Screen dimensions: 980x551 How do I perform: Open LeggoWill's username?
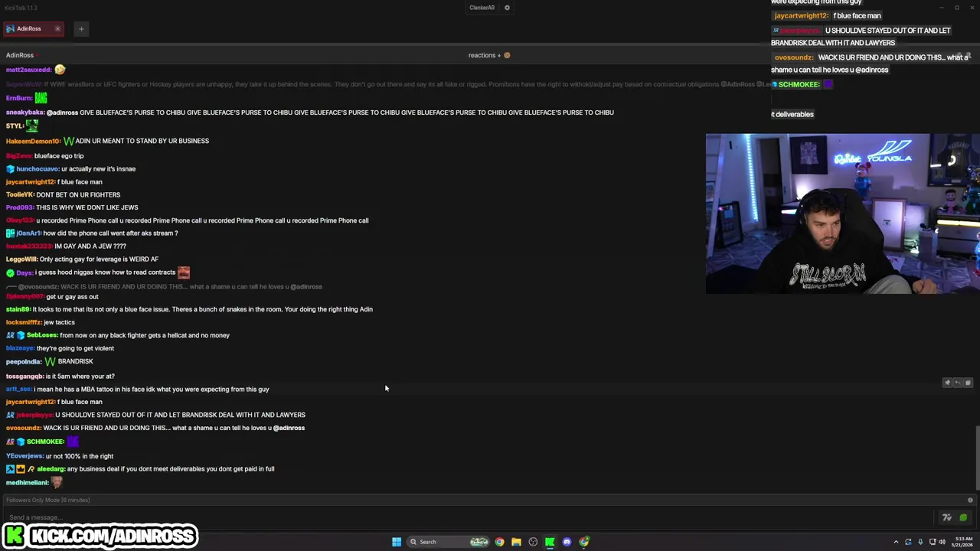click(x=21, y=259)
